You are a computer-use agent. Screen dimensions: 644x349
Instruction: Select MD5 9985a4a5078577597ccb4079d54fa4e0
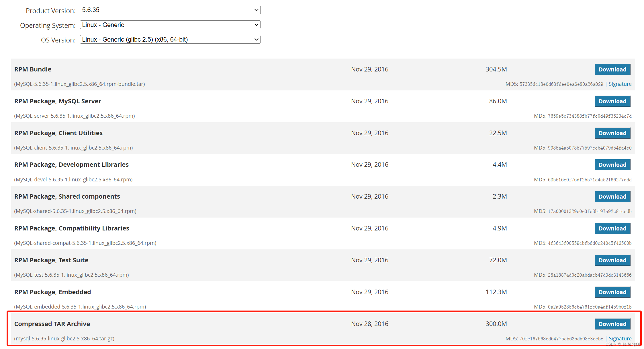590,148
